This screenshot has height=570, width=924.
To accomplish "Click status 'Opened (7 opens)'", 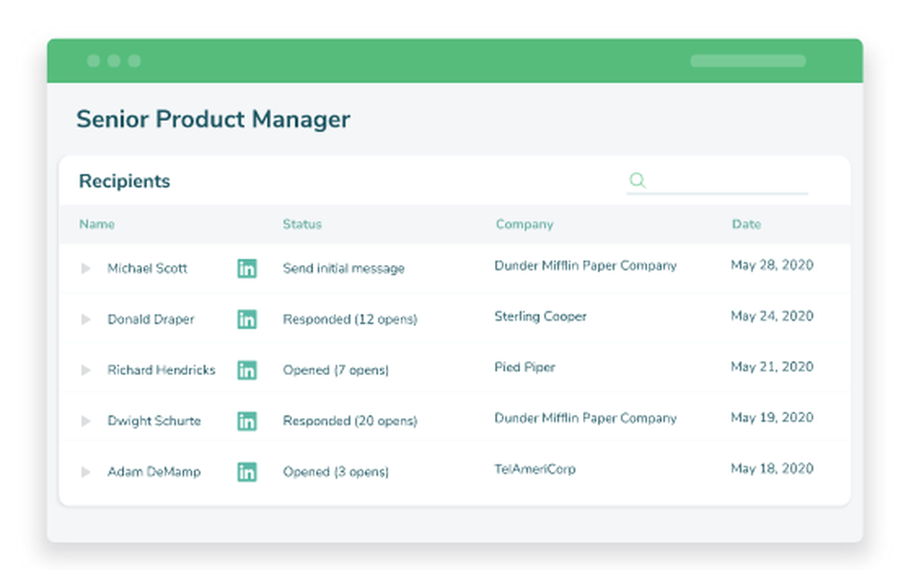I will coord(336,370).
